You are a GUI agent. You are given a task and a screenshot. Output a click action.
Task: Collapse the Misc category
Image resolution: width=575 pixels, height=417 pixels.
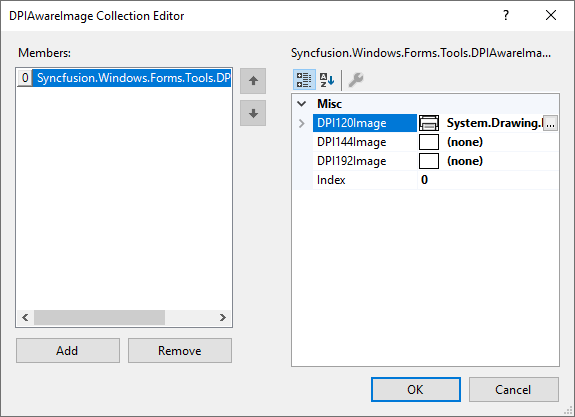tap(301, 104)
